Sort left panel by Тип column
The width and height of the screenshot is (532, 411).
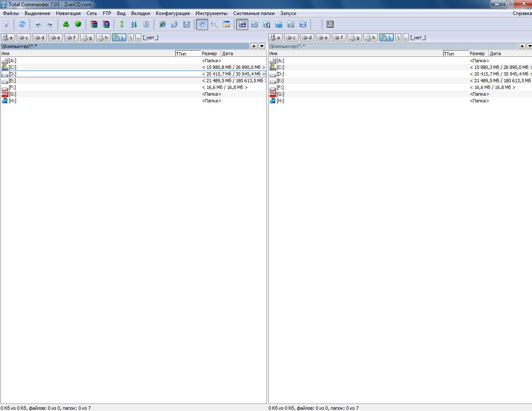click(x=188, y=53)
